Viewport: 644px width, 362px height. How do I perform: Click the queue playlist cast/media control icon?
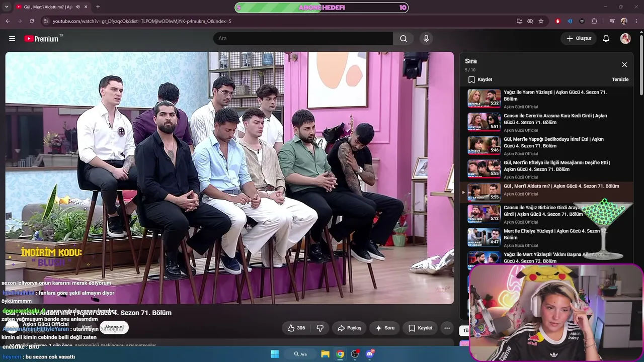(x=612, y=21)
